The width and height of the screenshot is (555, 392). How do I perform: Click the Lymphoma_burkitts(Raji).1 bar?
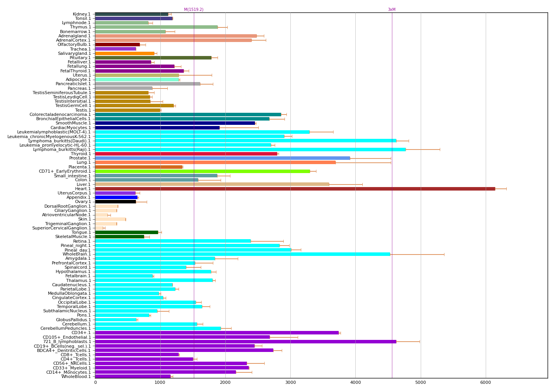pos(250,149)
